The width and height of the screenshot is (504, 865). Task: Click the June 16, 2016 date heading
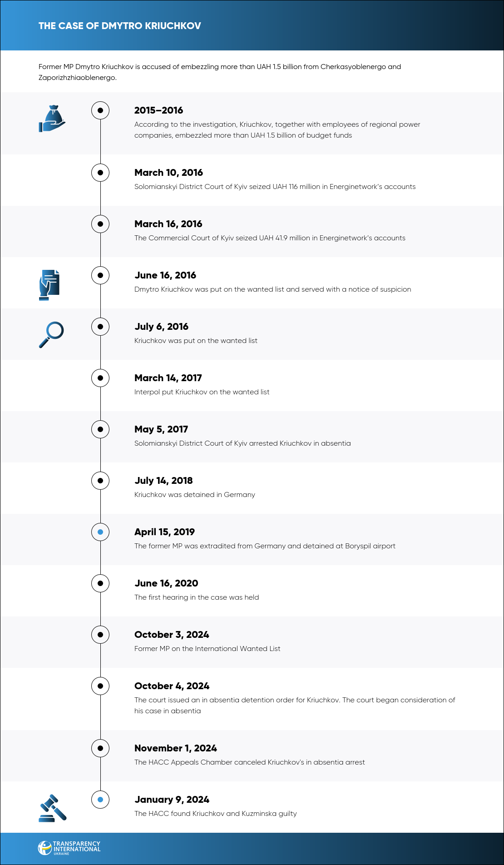165,275
